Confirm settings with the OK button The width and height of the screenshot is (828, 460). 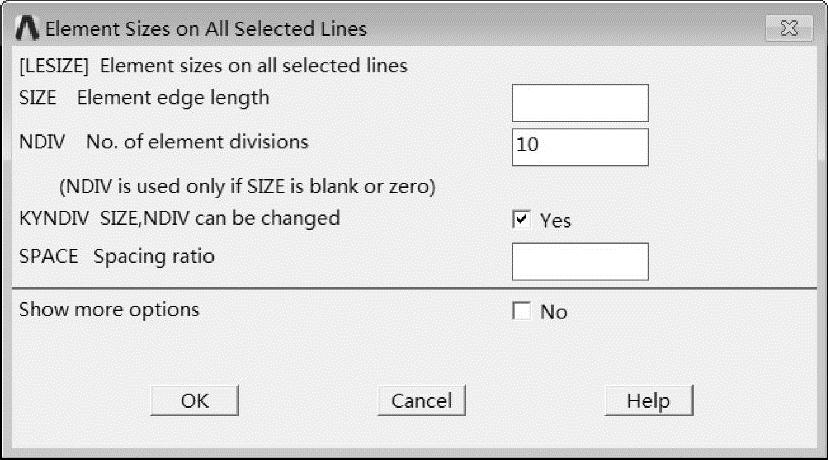coord(194,400)
